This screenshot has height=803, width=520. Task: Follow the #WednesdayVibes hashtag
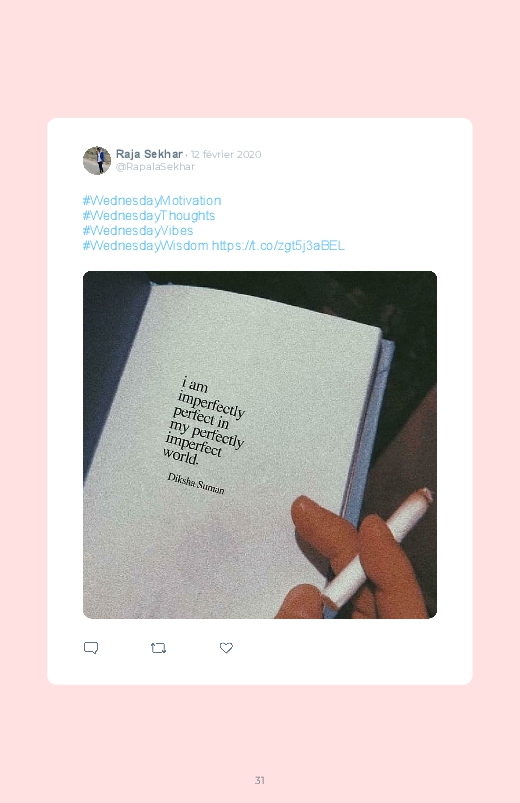tap(138, 230)
